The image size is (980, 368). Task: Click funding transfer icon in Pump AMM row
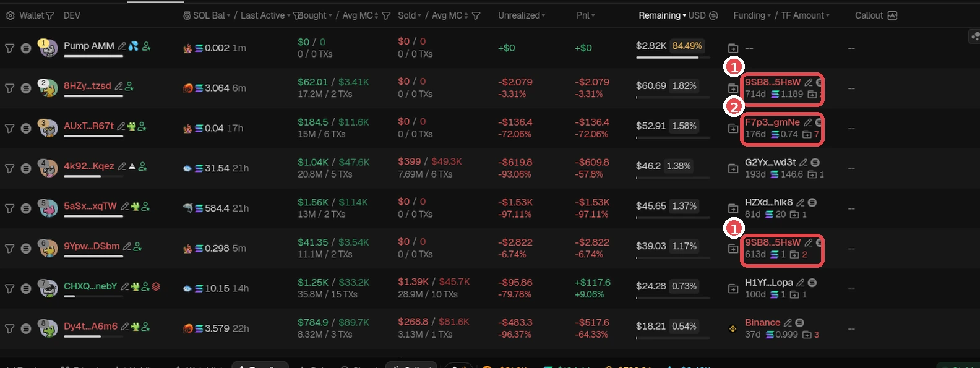click(x=733, y=48)
